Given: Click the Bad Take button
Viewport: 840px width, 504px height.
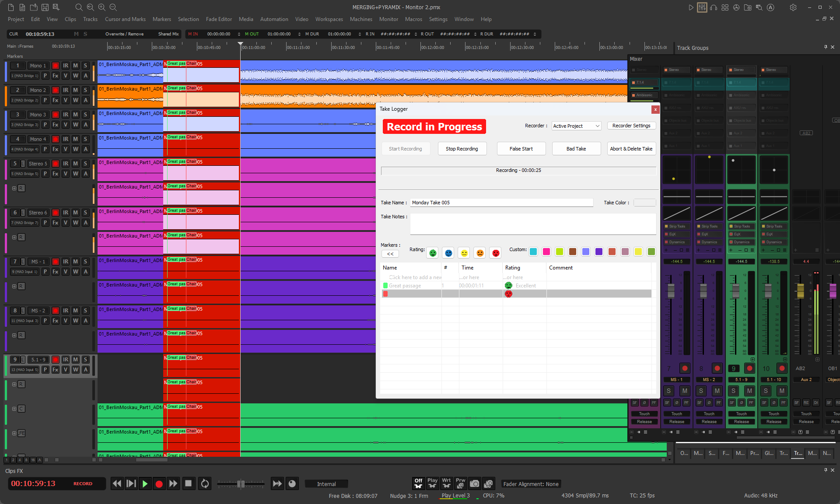Looking at the screenshot, I should point(576,149).
